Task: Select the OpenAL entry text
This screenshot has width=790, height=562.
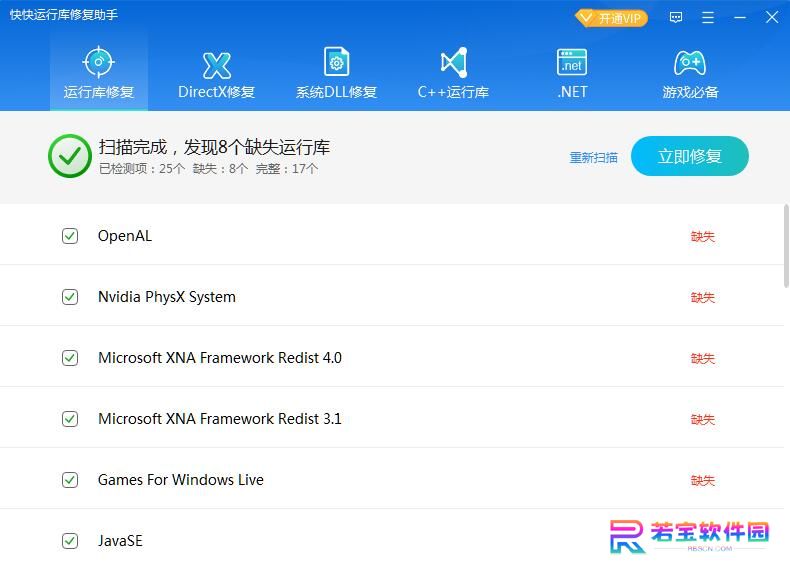Action: pyautogui.click(x=125, y=236)
